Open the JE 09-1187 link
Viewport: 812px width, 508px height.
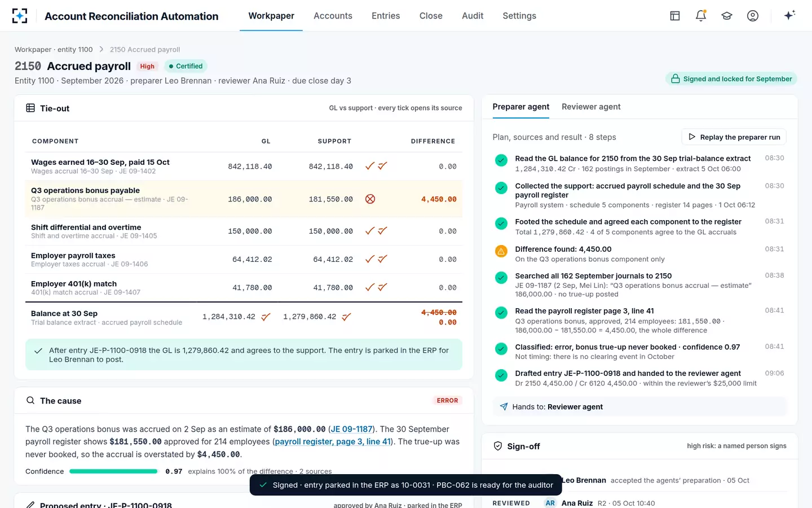tap(352, 429)
